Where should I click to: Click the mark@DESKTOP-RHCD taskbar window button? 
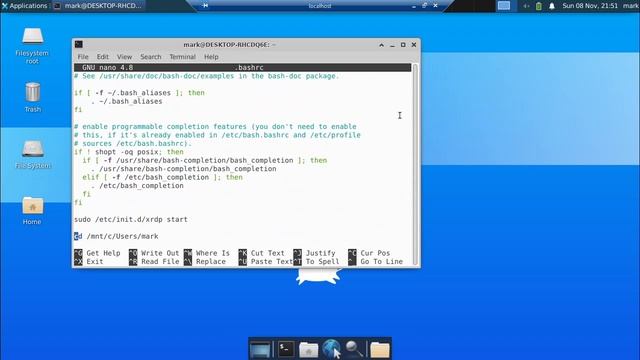click(x=98, y=6)
